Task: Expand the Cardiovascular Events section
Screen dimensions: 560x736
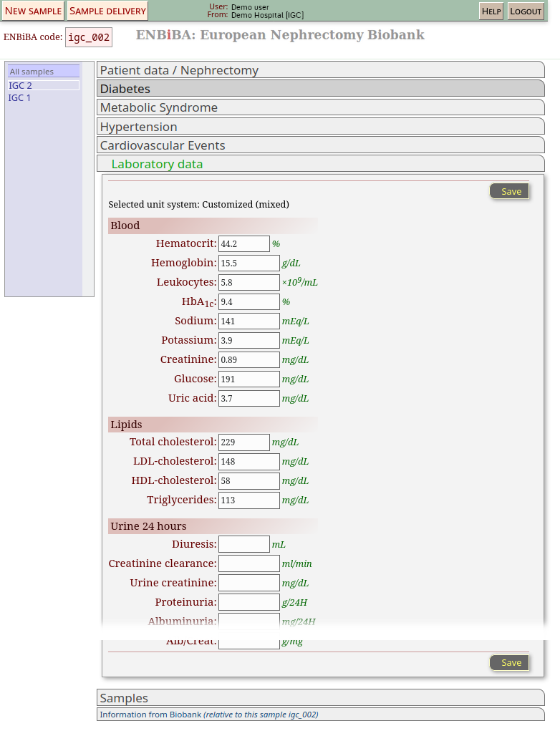Action: pos(320,145)
